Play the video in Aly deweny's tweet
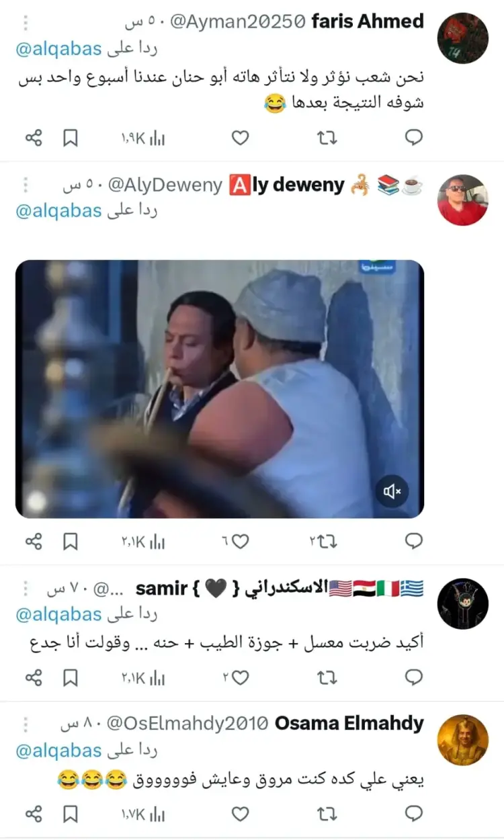504x840 pixels. (x=220, y=389)
